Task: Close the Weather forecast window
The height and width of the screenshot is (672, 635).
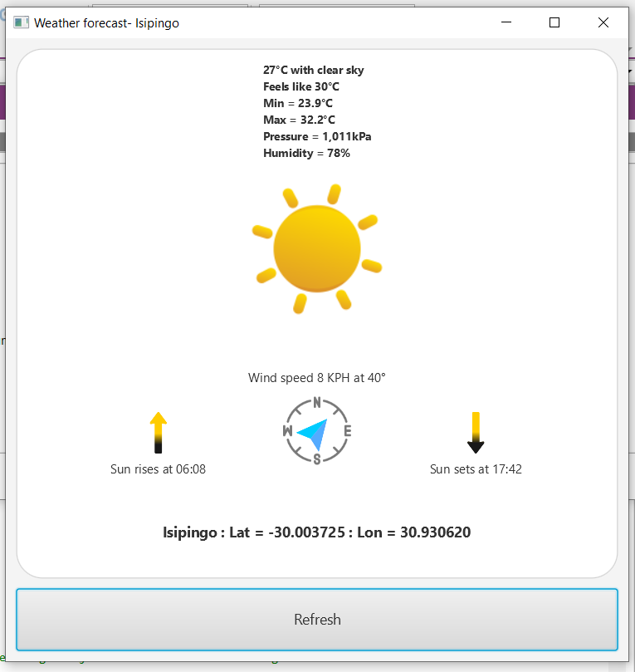Action: [603, 22]
